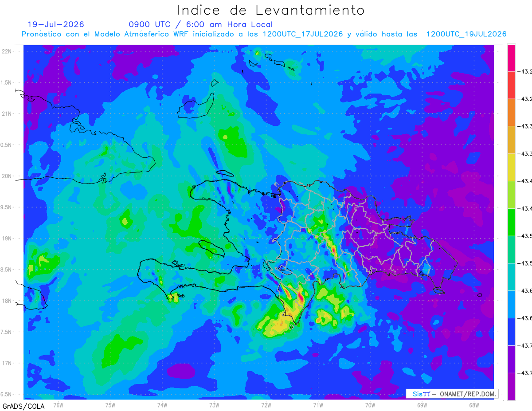This screenshot has width=532, height=411.
Task: Click the "76W" longitude label
Action: (58, 404)
